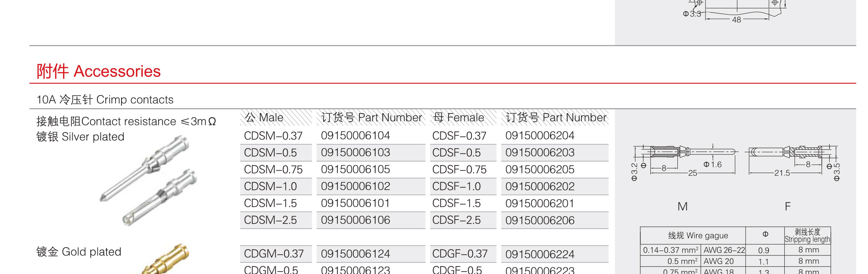Select part number 09150006205

pyautogui.click(x=540, y=170)
